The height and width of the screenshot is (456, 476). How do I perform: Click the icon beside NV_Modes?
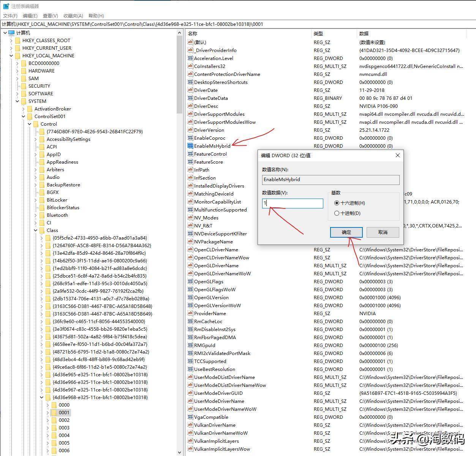[190, 218]
